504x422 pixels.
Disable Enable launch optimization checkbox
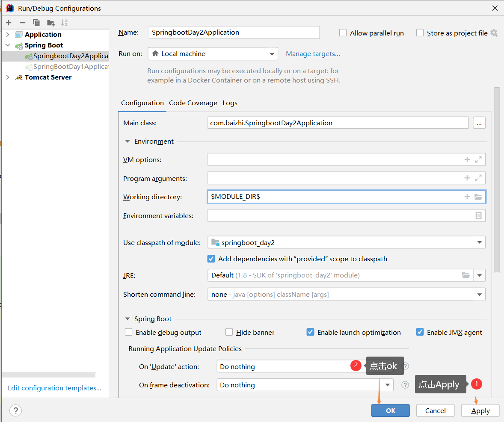[310, 332]
